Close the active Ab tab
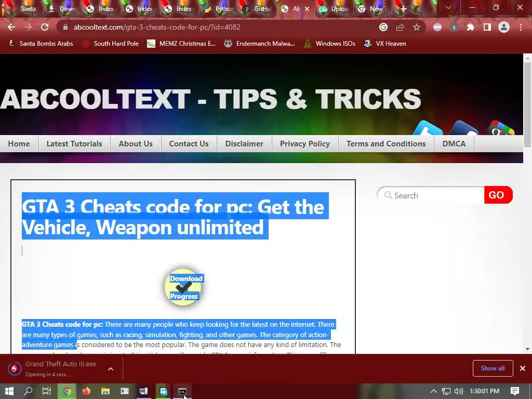Image resolution: width=532 pixels, height=399 pixels. [307, 9]
